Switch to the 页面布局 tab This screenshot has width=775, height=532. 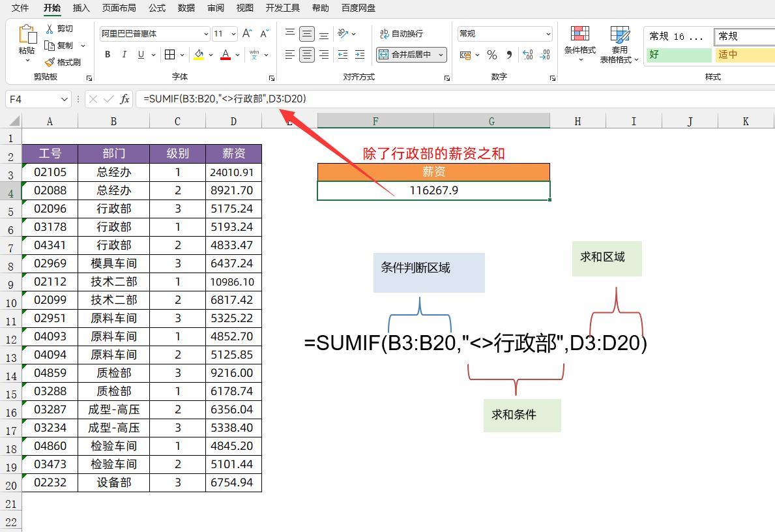pyautogui.click(x=119, y=8)
